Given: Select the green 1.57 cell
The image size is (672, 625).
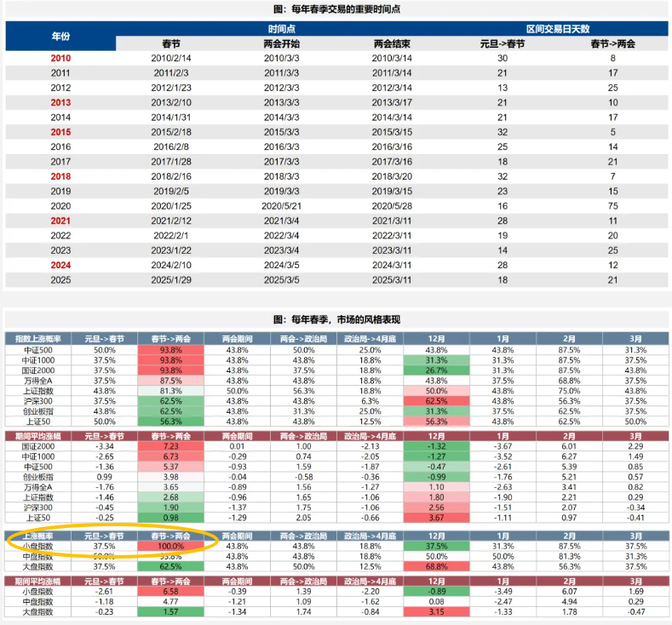Looking at the screenshot, I should [x=171, y=612].
